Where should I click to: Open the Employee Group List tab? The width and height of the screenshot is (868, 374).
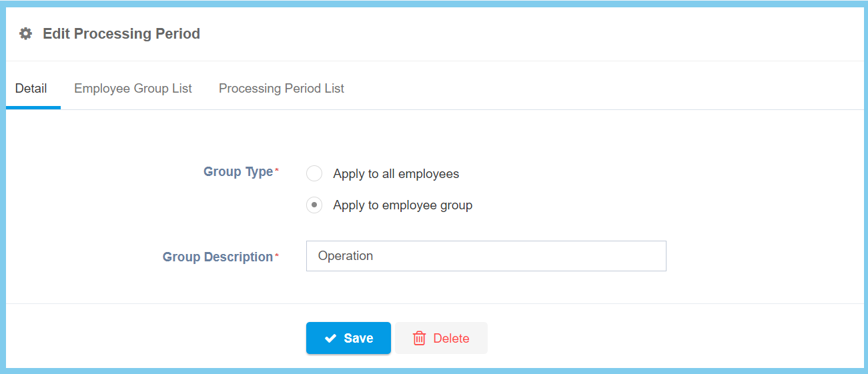pyautogui.click(x=133, y=89)
